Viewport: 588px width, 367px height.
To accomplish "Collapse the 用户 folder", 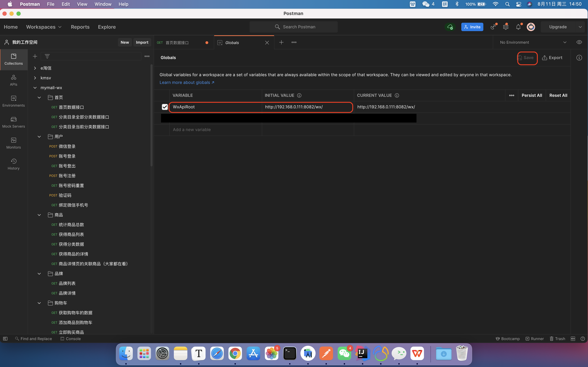I will (x=39, y=137).
